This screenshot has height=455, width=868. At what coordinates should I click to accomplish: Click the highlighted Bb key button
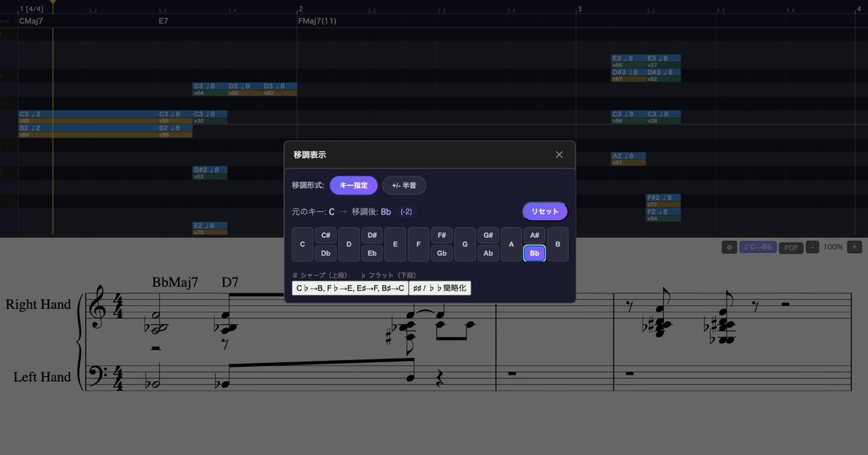pyautogui.click(x=535, y=253)
